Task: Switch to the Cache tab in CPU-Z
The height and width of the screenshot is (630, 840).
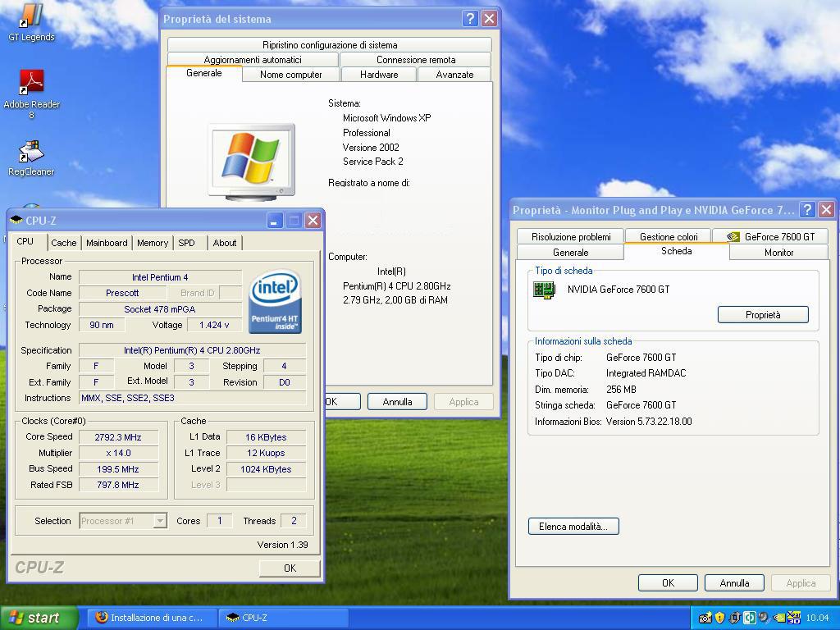Action: point(64,243)
